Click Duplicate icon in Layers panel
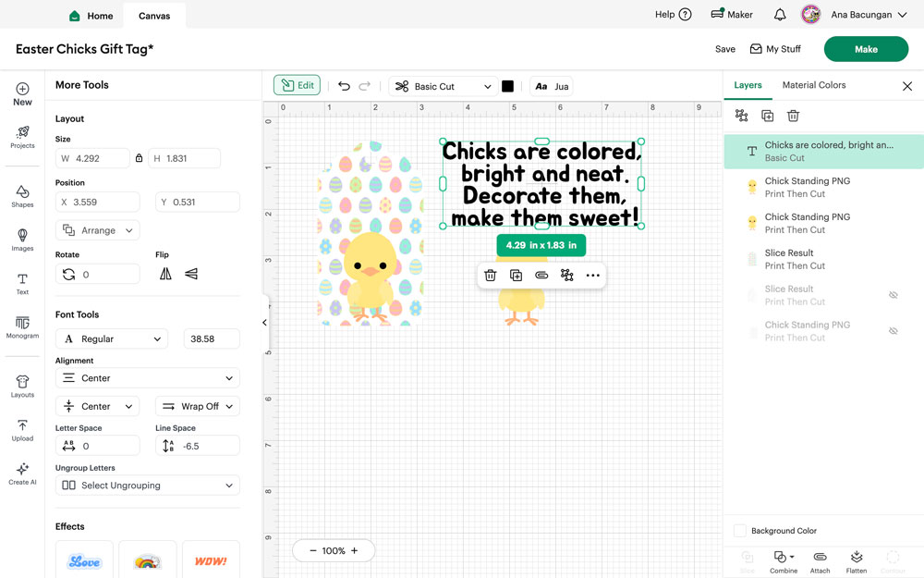 tap(767, 116)
